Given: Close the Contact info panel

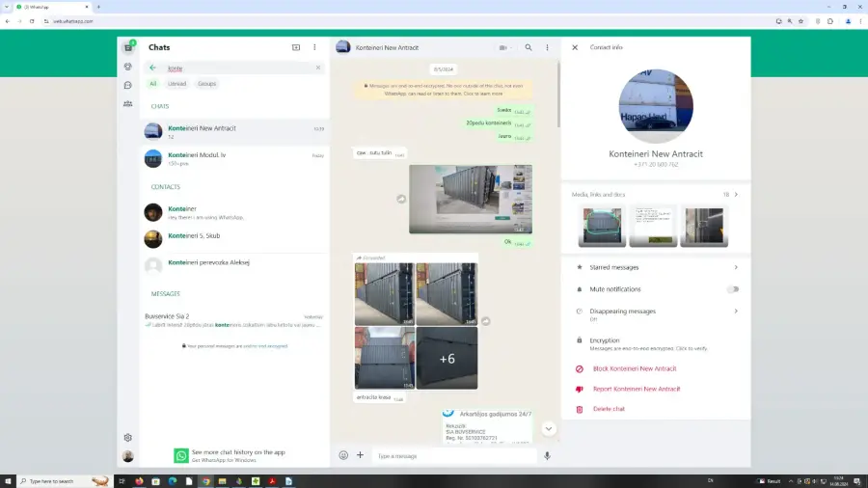Looking at the screenshot, I should point(575,47).
